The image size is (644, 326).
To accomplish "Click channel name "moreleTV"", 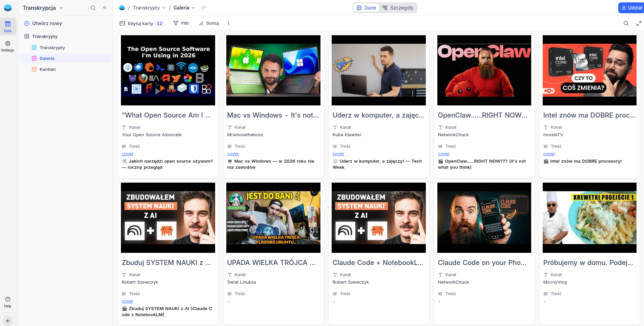I will pyautogui.click(x=553, y=135).
